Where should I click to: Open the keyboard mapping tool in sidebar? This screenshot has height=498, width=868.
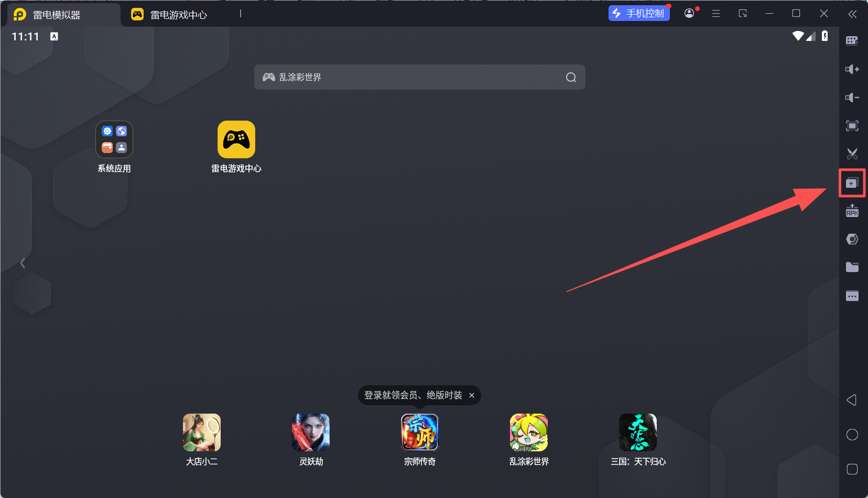click(x=852, y=41)
